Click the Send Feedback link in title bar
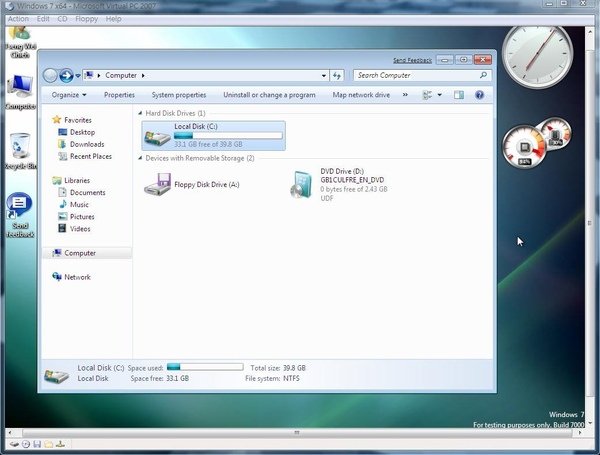The height and width of the screenshot is (455, 600). pyautogui.click(x=412, y=60)
